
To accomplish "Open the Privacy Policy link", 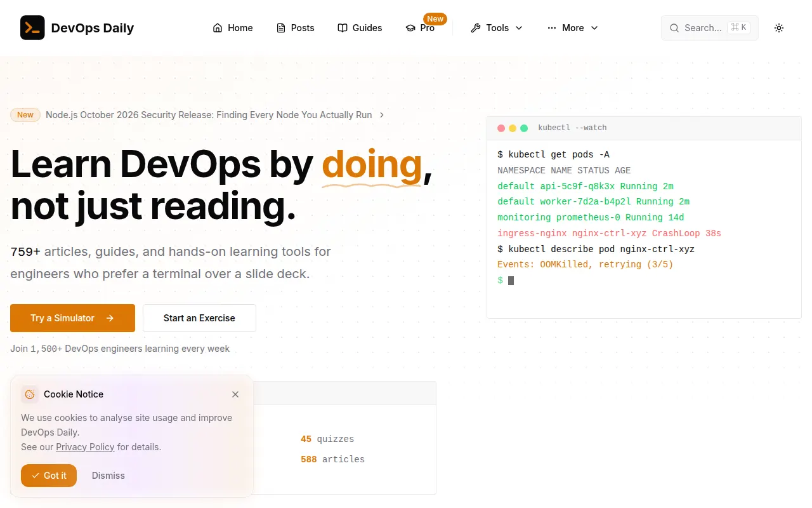I will click(85, 447).
